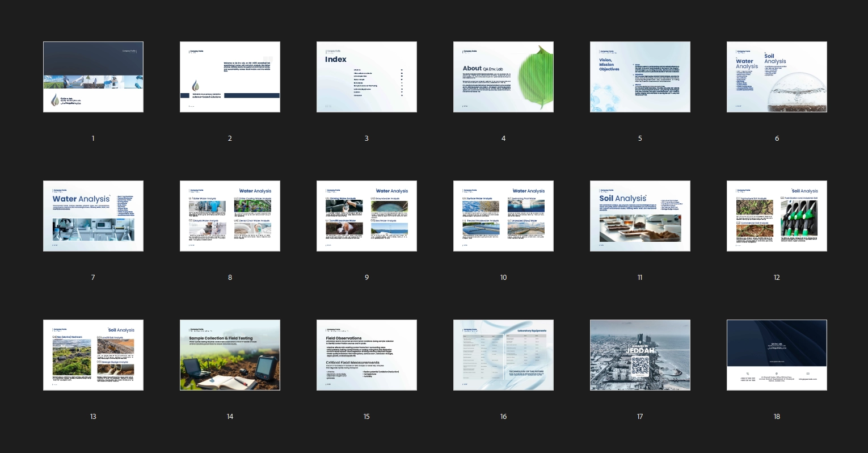Select Soil Analysis overview slide with sample trays
The height and width of the screenshot is (453, 868).
coord(640,216)
